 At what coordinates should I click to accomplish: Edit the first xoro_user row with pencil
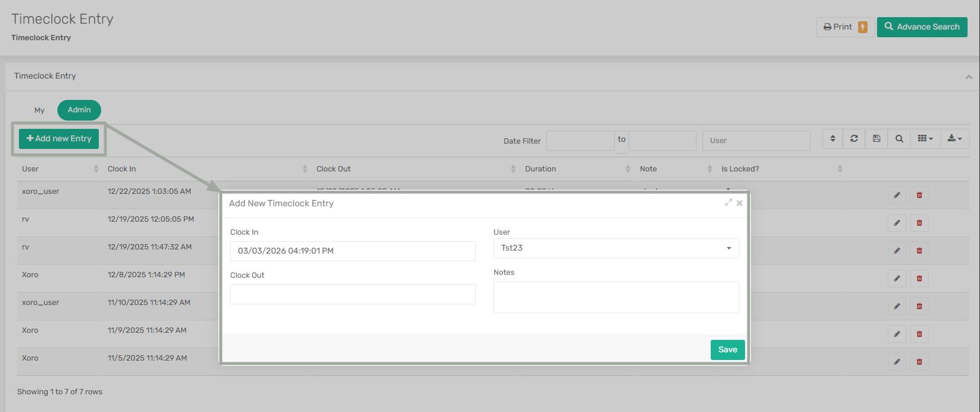[x=897, y=195]
